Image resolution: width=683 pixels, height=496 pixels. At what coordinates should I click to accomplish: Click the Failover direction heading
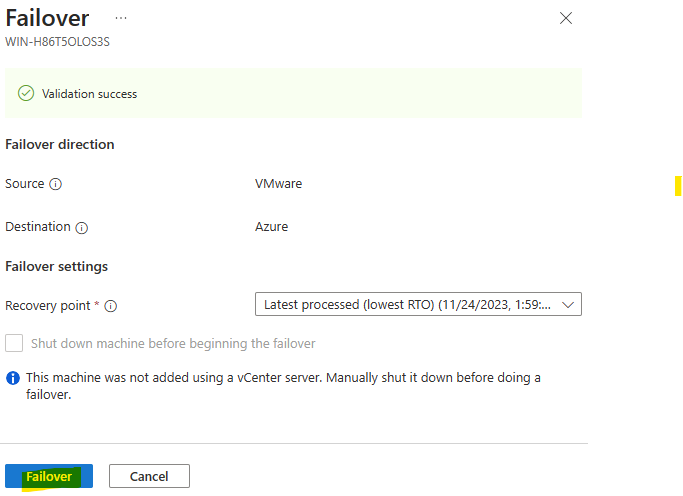60,144
